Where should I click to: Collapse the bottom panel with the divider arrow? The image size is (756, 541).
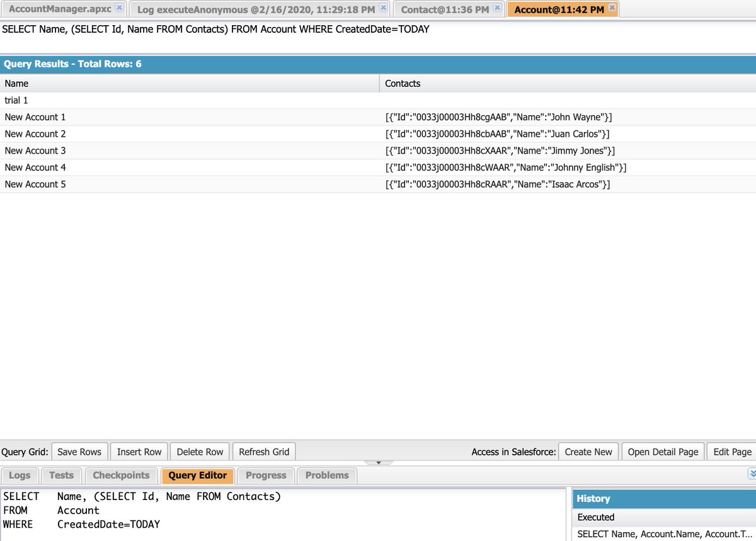click(x=379, y=463)
